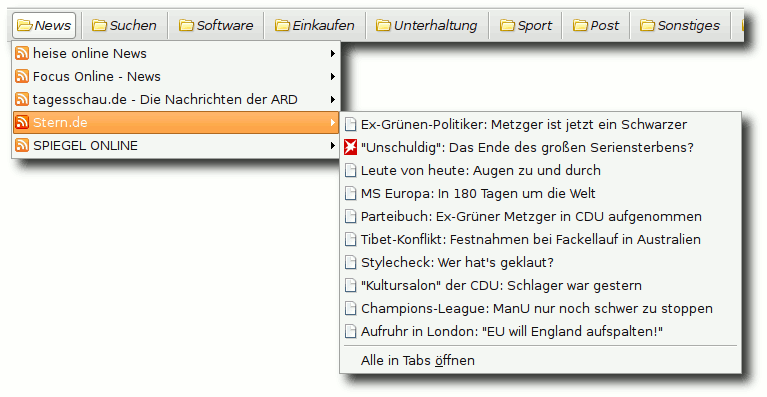The image size is (767, 397).
Task: Open article "Unschuldig": Das Ende des großen Seriensterbens?
Action: tap(541, 147)
